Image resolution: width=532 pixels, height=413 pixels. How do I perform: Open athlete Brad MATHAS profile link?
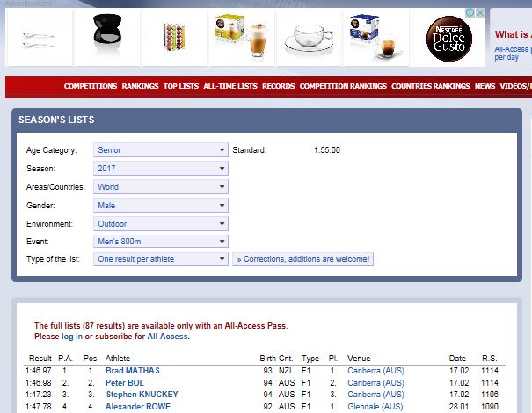point(132,371)
